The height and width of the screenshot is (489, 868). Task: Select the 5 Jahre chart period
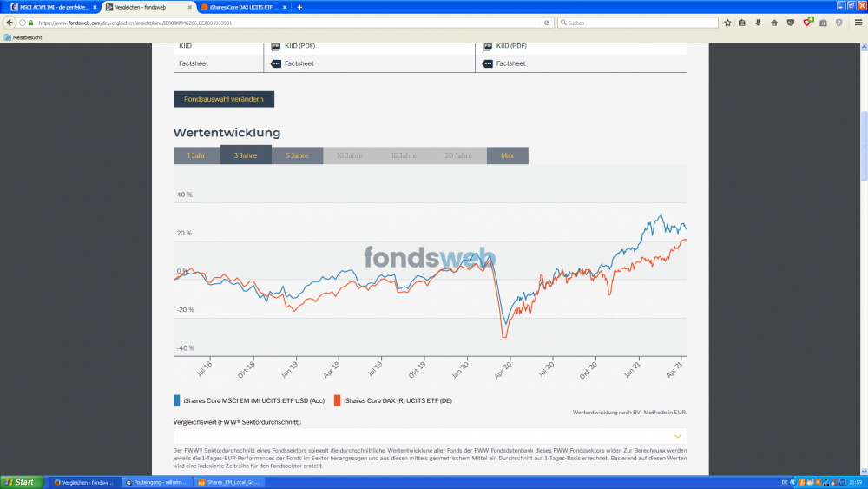pyautogui.click(x=297, y=155)
